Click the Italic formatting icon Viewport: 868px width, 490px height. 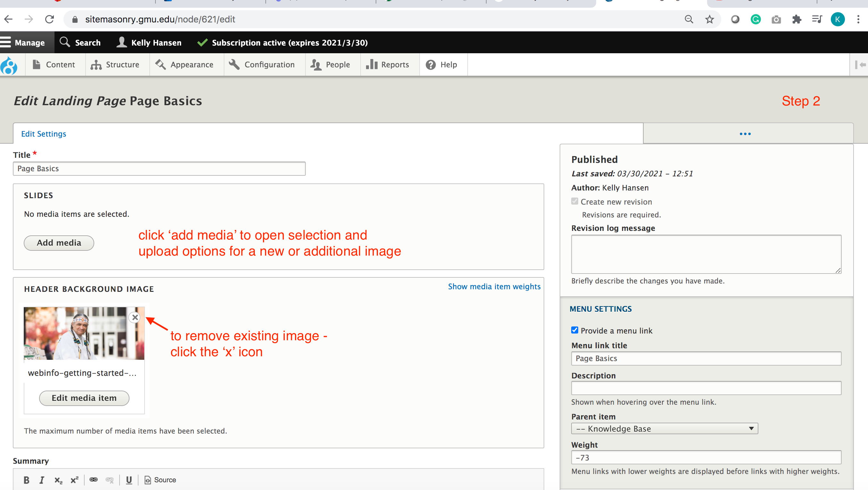click(42, 480)
